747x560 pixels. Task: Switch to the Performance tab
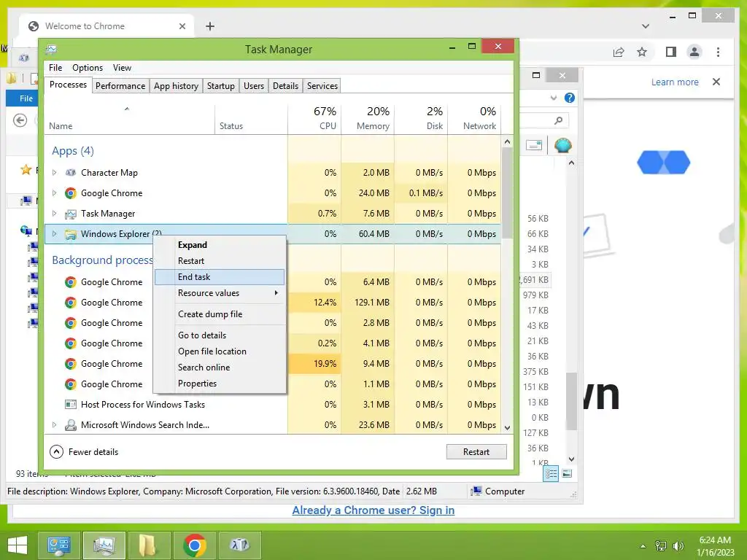point(120,86)
